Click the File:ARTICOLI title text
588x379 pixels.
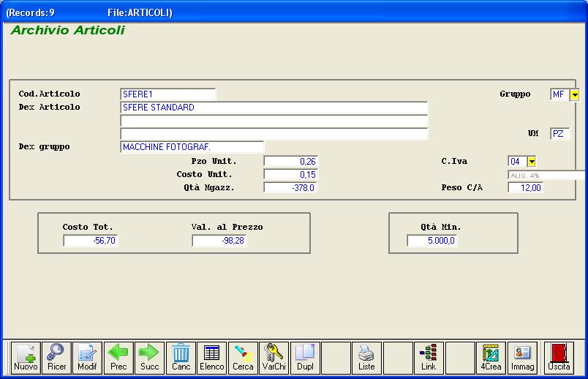(140, 12)
